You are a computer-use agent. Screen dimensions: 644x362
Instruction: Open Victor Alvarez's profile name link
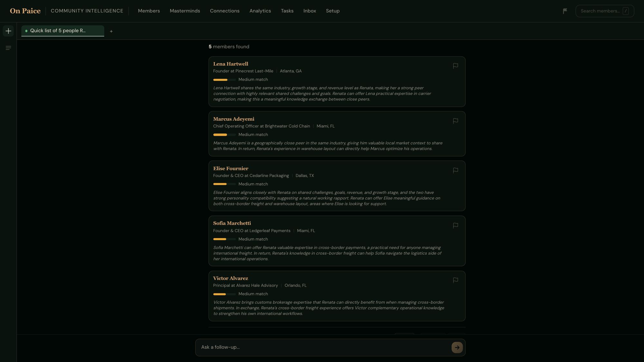(231, 278)
